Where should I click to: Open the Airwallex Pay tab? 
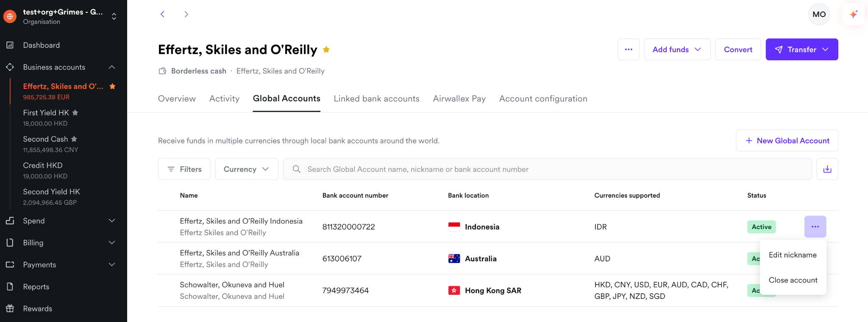click(459, 98)
